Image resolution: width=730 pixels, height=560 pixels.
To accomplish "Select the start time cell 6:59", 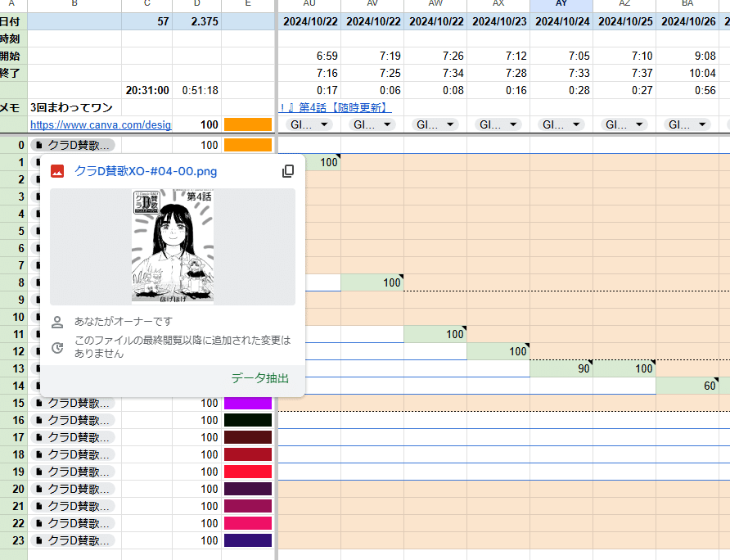I will 309,56.
